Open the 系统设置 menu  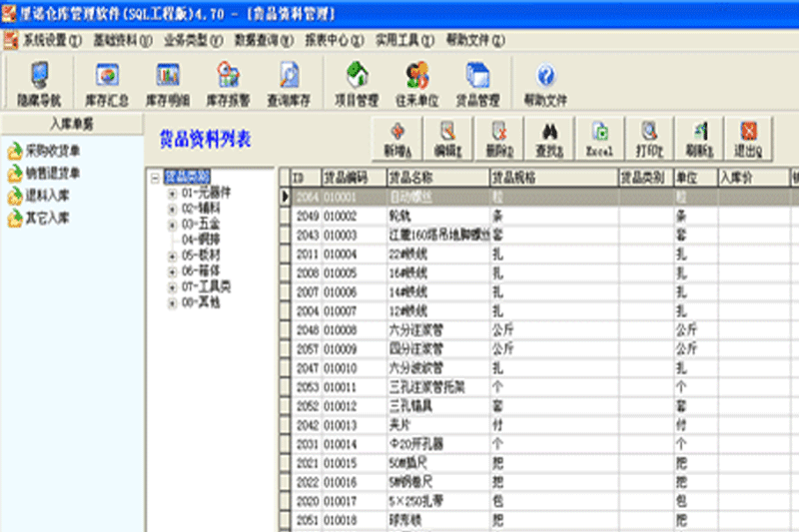pos(52,40)
